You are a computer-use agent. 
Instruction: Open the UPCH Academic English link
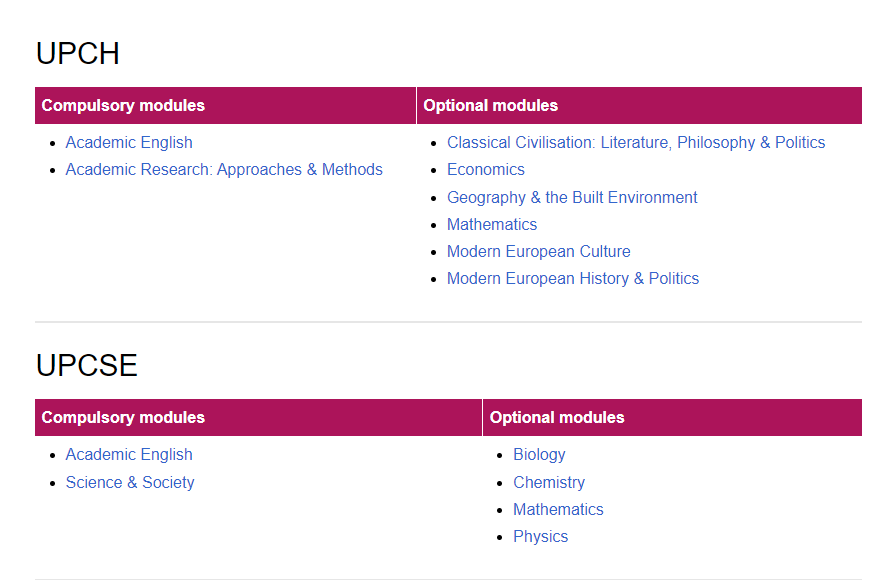(x=129, y=143)
